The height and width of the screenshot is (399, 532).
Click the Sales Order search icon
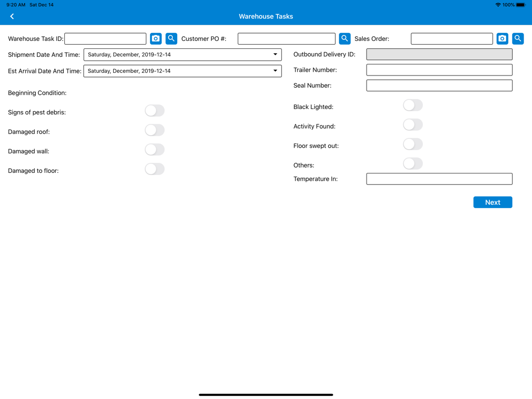point(518,39)
